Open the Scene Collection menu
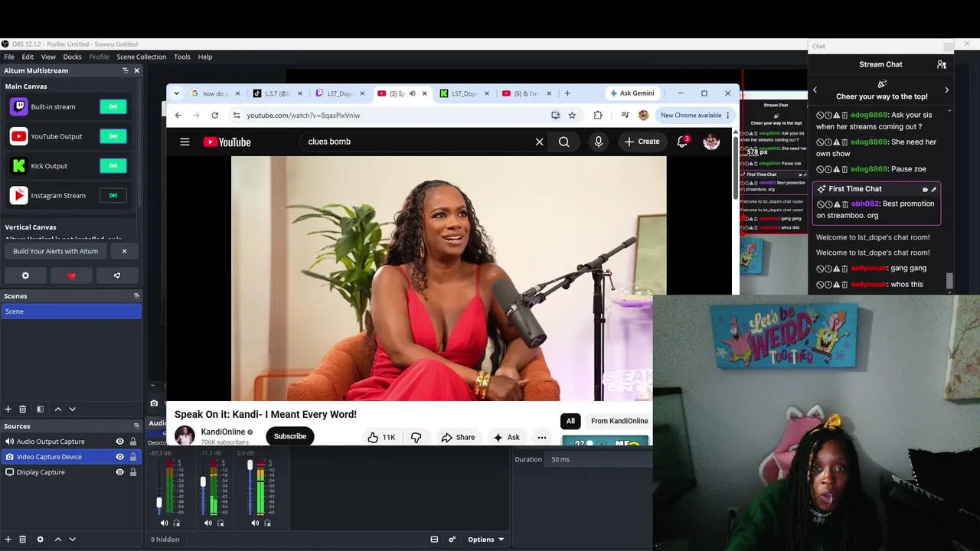The width and height of the screenshot is (980, 551). [141, 57]
